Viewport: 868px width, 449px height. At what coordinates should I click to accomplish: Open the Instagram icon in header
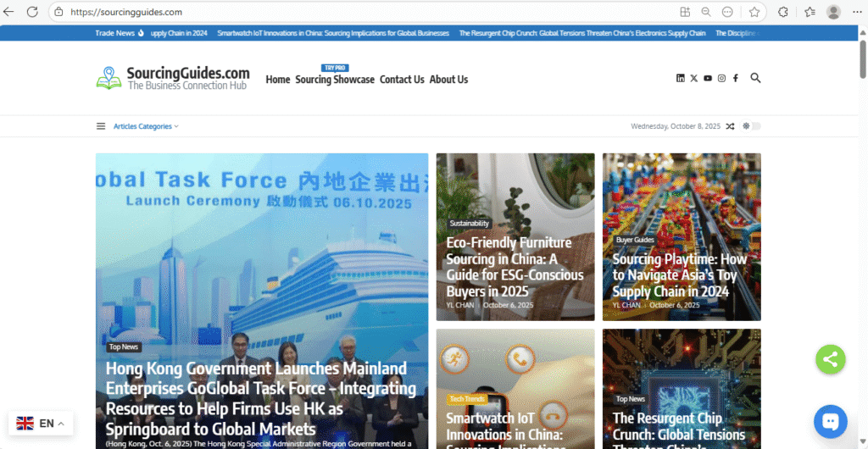(721, 78)
